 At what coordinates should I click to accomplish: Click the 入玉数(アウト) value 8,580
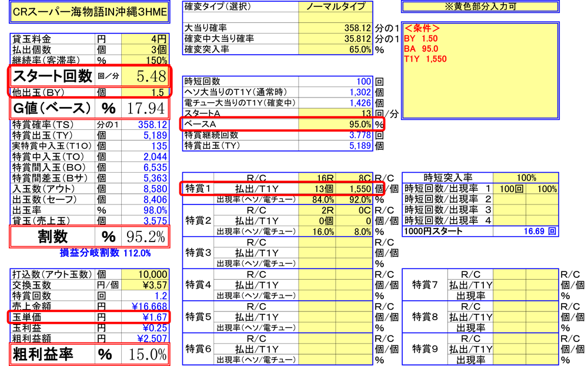point(145,189)
